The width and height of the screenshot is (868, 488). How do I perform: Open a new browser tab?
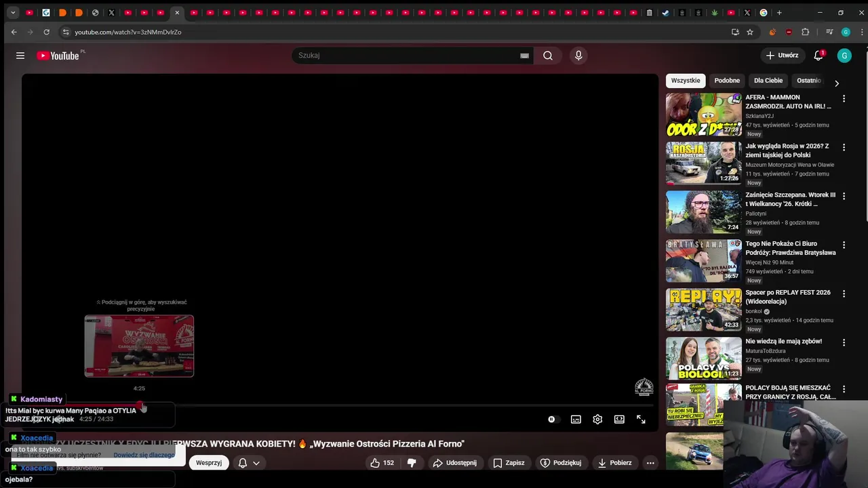click(x=779, y=12)
